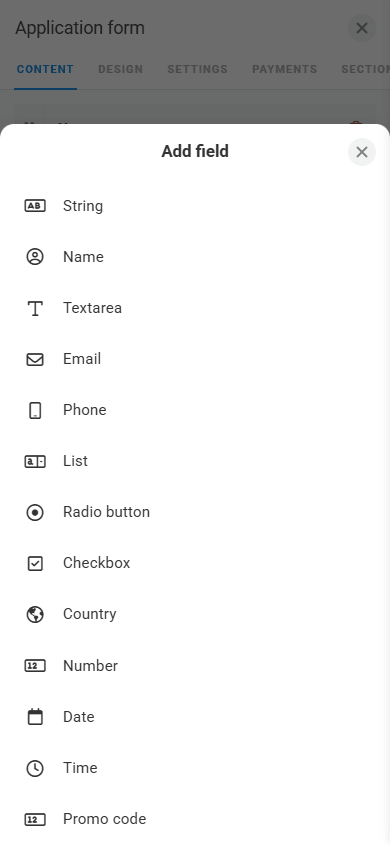This screenshot has width=390, height=844.
Task: Open the Design tab
Action: tap(120, 69)
